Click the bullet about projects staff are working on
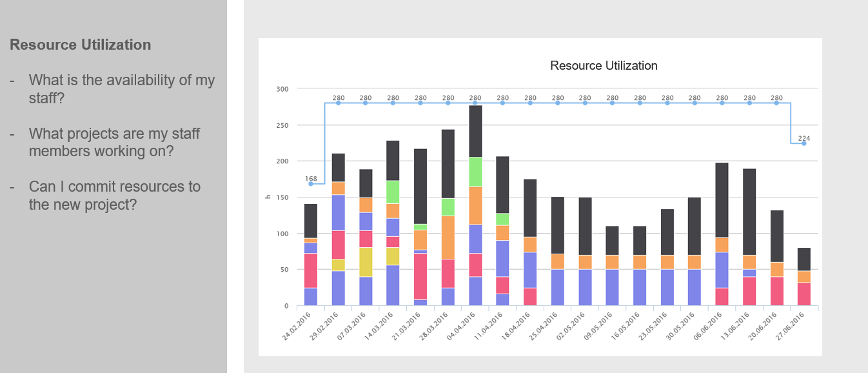This screenshot has height=373, width=868. click(115, 142)
